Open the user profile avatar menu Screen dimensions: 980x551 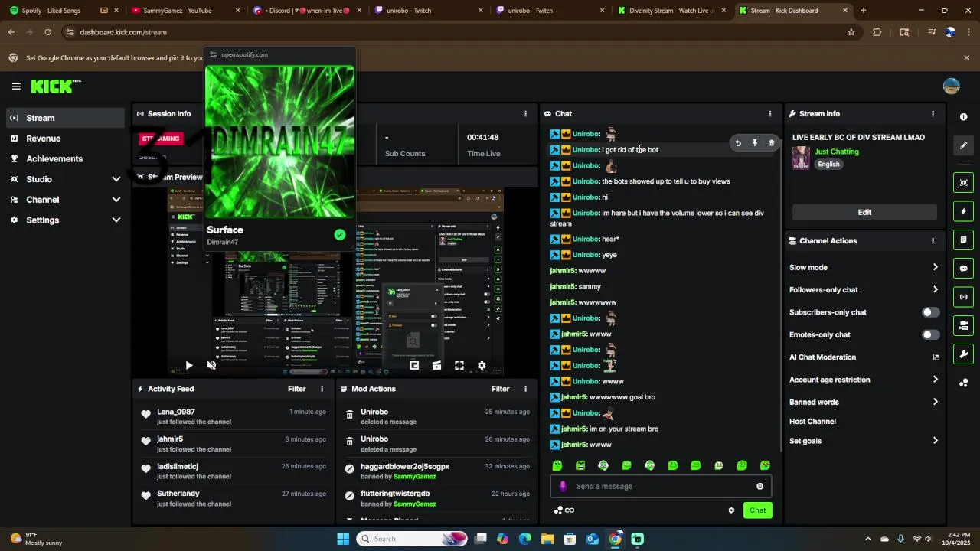(x=952, y=86)
